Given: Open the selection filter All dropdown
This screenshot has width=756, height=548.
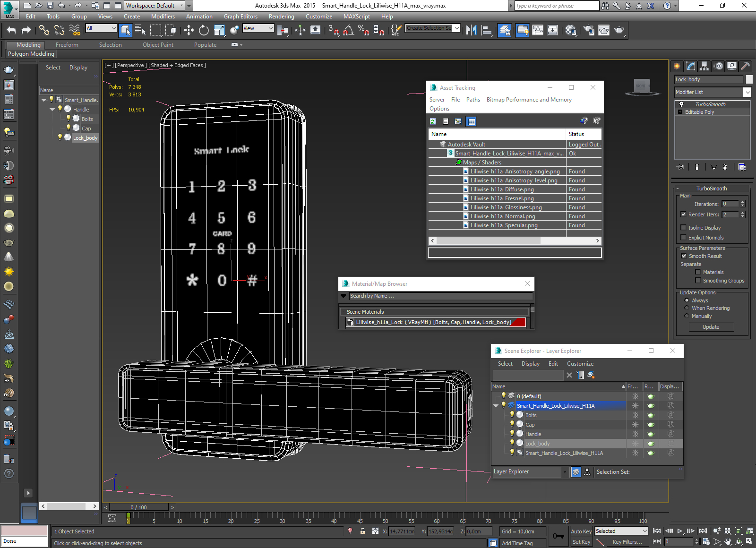Looking at the screenshot, I should [113, 28].
